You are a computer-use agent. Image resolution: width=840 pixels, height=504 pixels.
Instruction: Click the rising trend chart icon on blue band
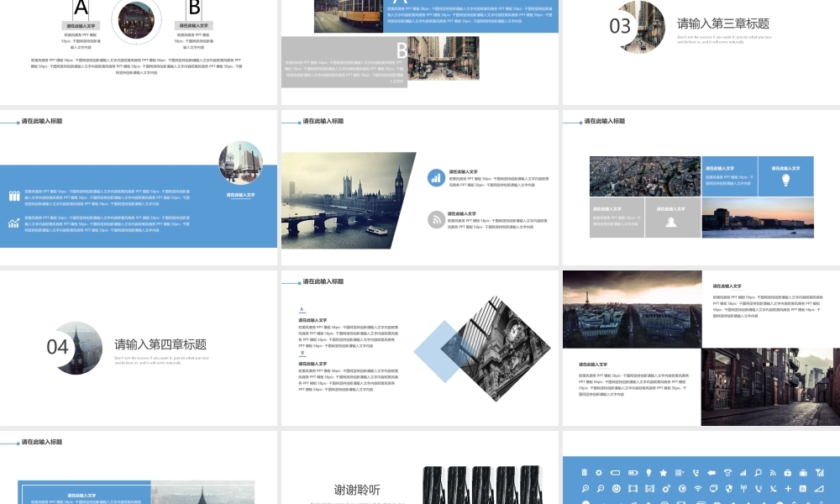14,223
